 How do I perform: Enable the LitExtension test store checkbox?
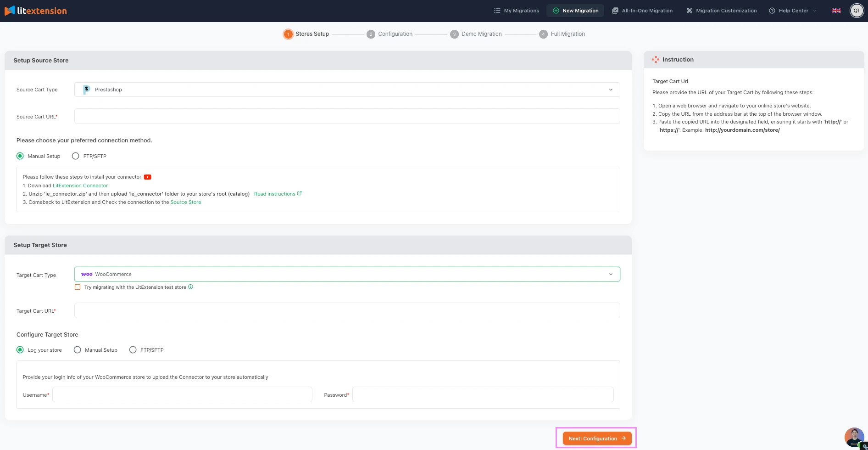pos(78,287)
